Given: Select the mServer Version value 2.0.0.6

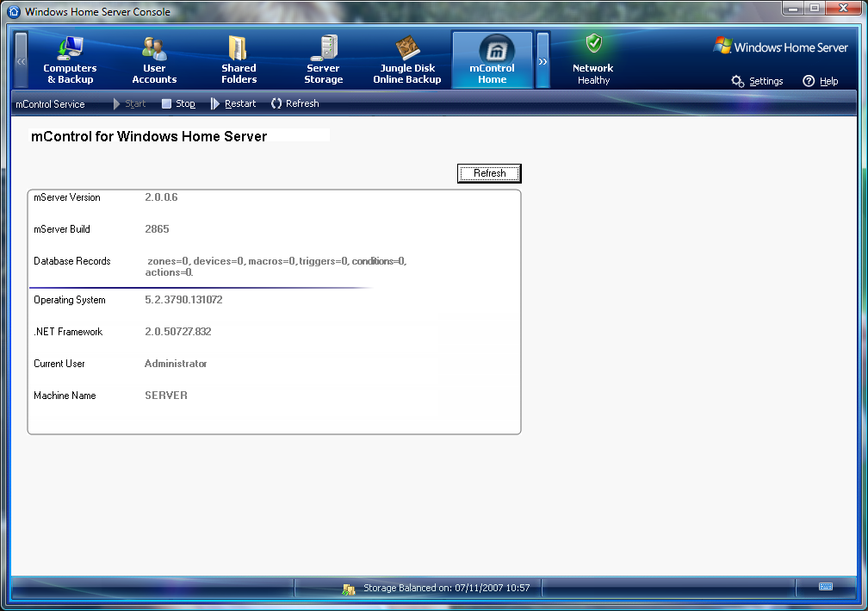Looking at the screenshot, I should 161,197.
